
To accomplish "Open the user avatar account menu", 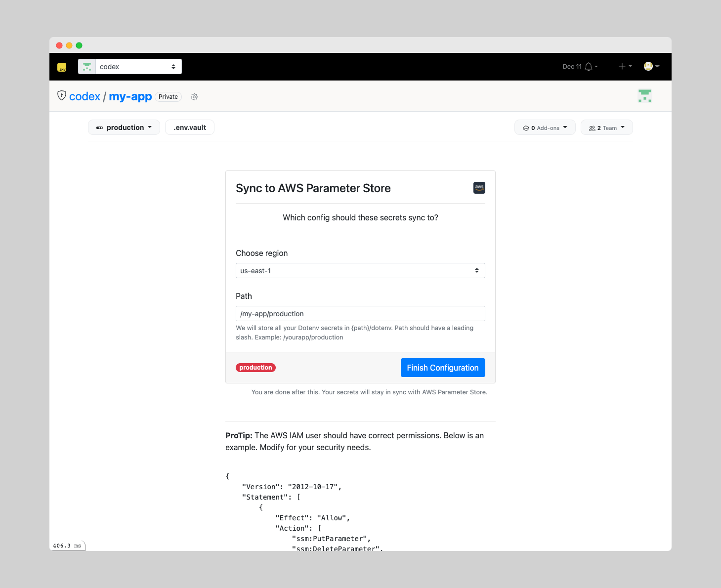I will (x=652, y=66).
